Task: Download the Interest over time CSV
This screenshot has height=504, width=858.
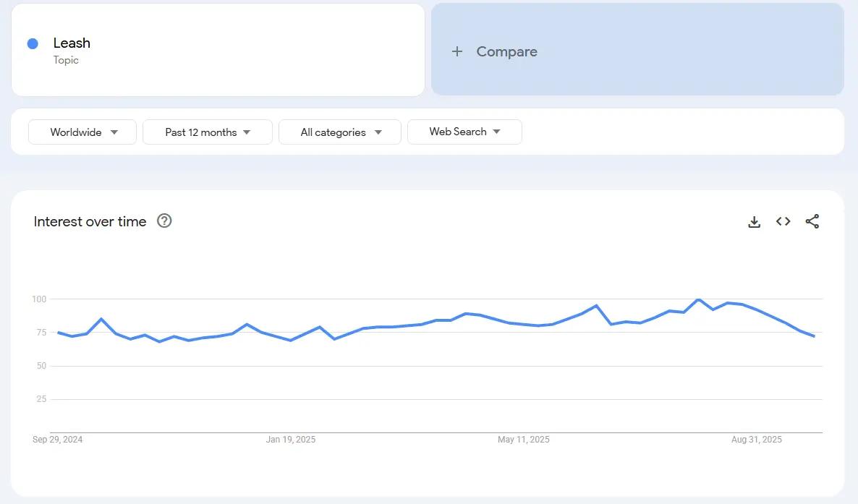Action: pyautogui.click(x=754, y=222)
